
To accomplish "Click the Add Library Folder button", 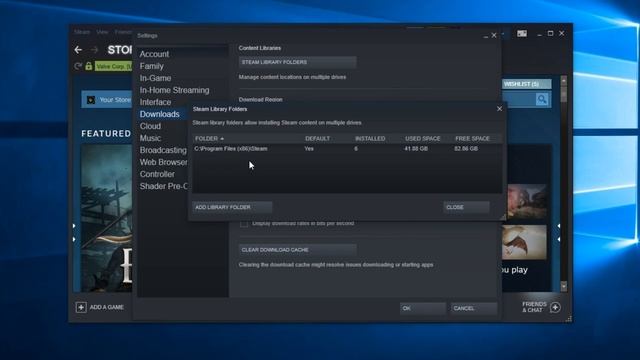I will pyautogui.click(x=232, y=207).
